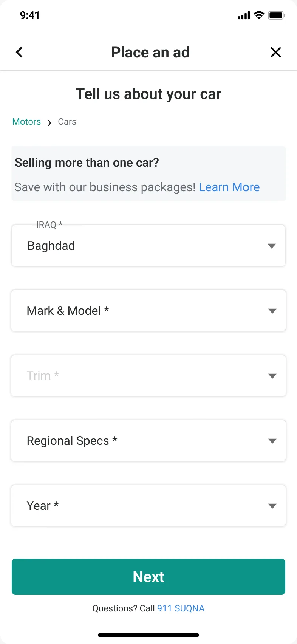Image resolution: width=297 pixels, height=644 pixels.
Task: Tap the Place an ad title
Action: 150,52
